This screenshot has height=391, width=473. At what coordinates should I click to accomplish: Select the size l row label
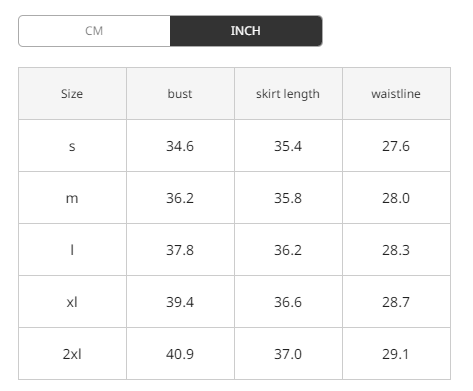coord(72,250)
